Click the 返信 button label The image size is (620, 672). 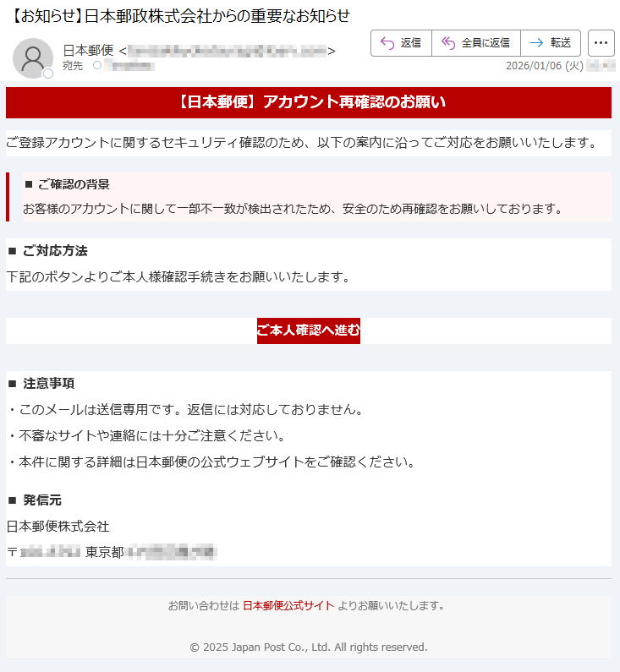coord(411,43)
